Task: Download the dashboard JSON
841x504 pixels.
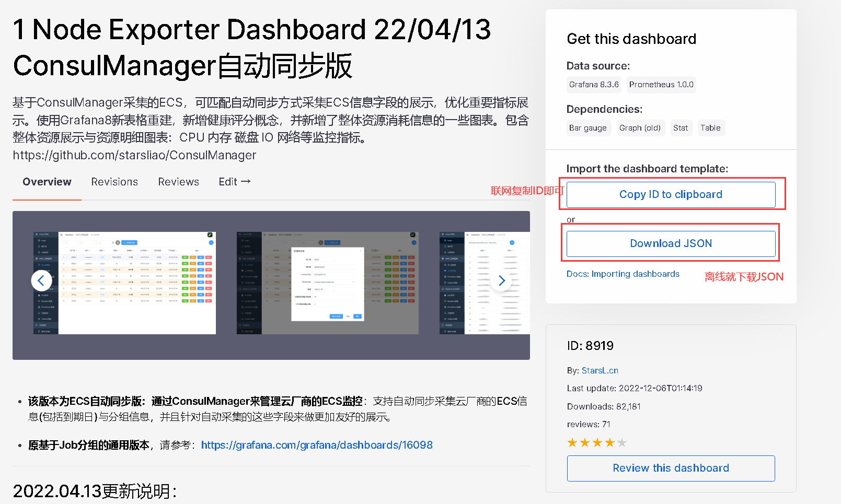Action: (671, 243)
